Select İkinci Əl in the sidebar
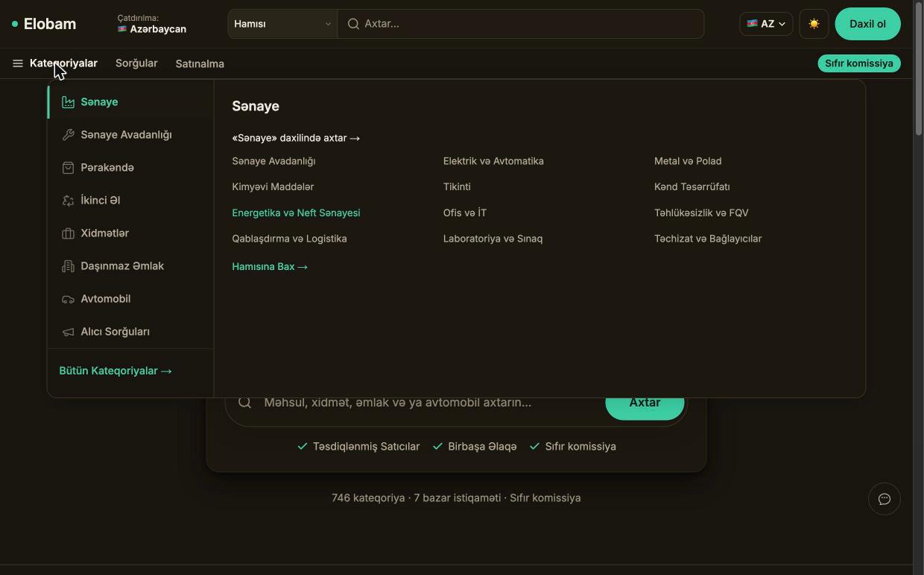 coord(130,201)
